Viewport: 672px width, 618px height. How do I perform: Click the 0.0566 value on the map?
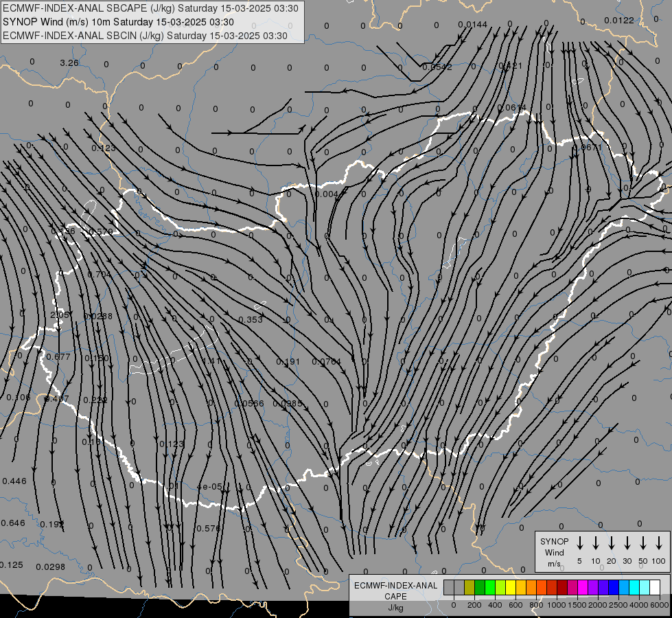click(x=249, y=404)
